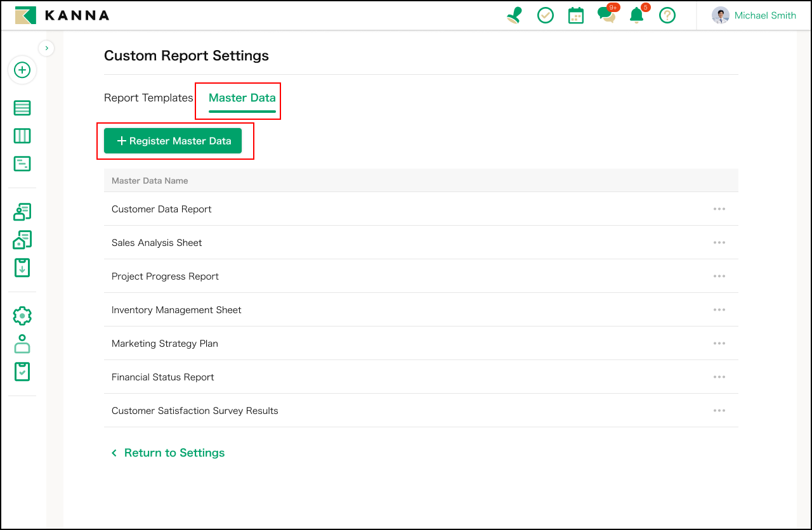Click the circular plus add icon in sidebar
Viewport: 812px width, 530px height.
(22, 70)
